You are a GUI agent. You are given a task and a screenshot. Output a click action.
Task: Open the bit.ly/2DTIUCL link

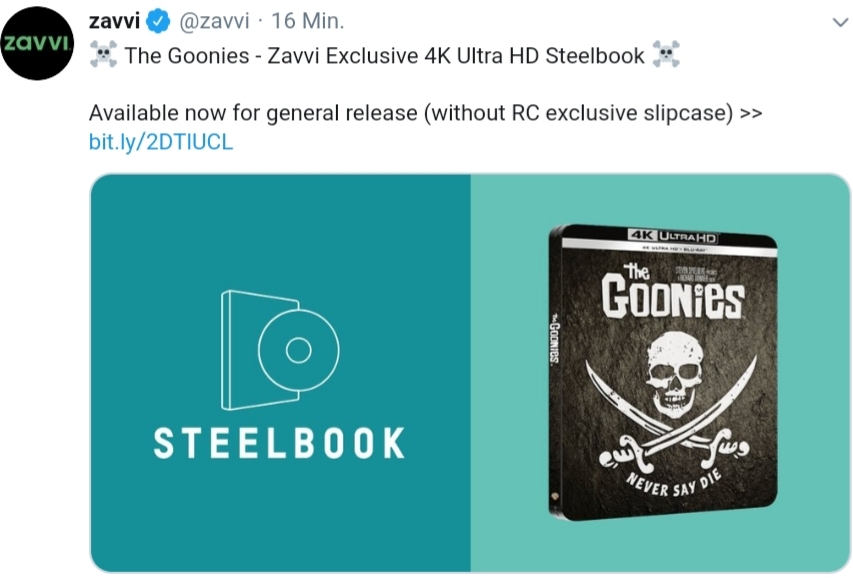click(160, 142)
